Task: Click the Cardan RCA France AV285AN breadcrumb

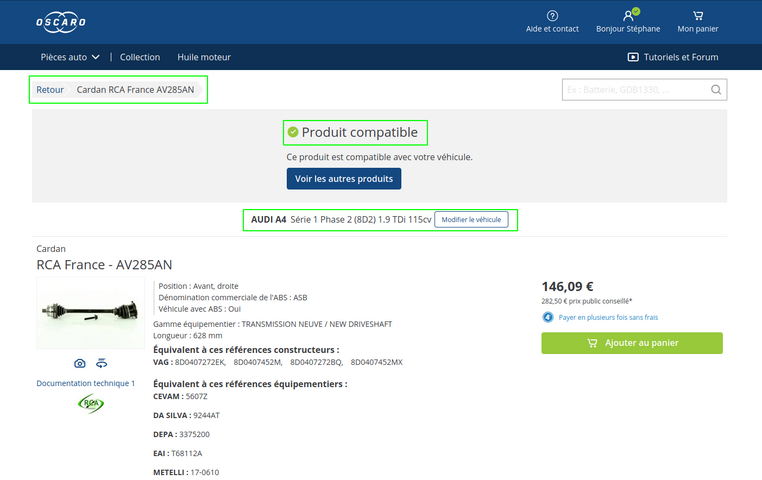Action: point(135,89)
